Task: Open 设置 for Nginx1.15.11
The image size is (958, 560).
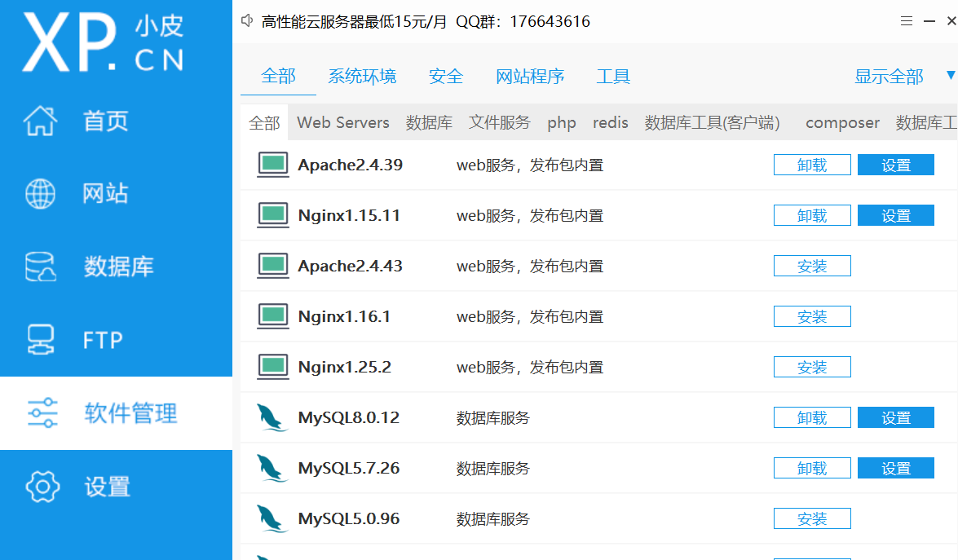Action: pyautogui.click(x=896, y=215)
